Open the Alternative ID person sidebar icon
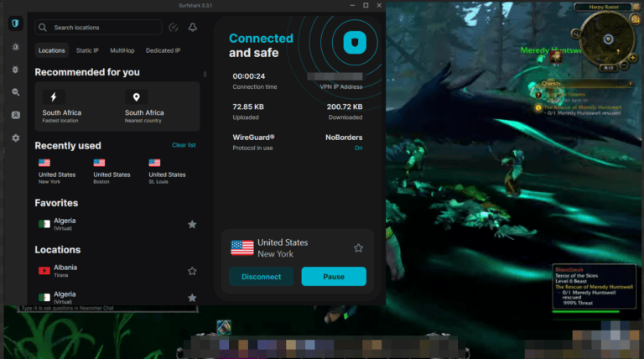Image resolution: width=644 pixels, height=359 pixels. (x=15, y=115)
